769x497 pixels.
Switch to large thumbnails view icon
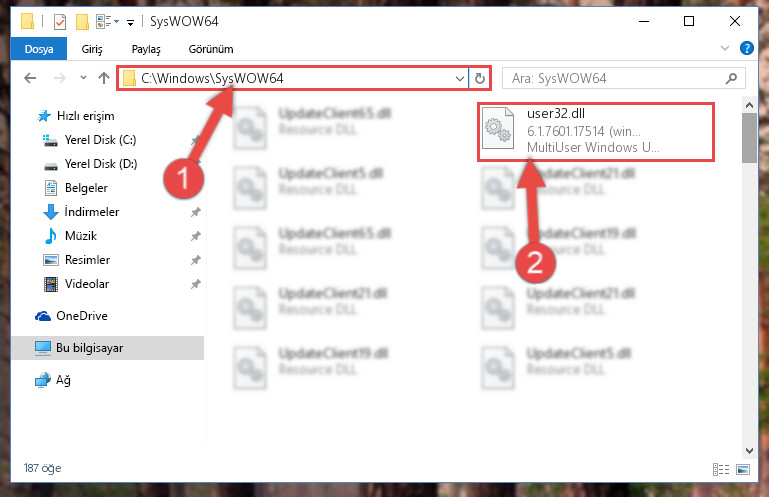(x=743, y=469)
